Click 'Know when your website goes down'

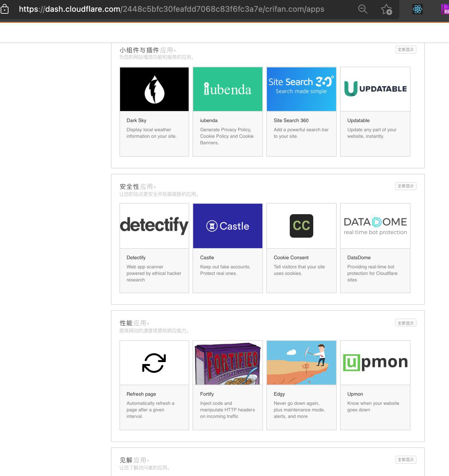click(x=373, y=406)
